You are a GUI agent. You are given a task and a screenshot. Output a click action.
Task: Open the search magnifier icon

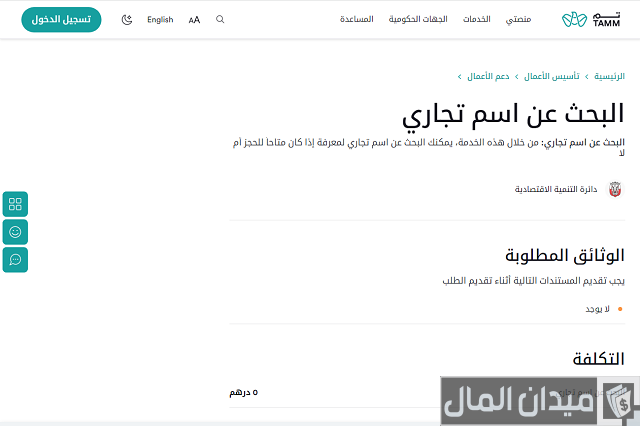tap(220, 19)
